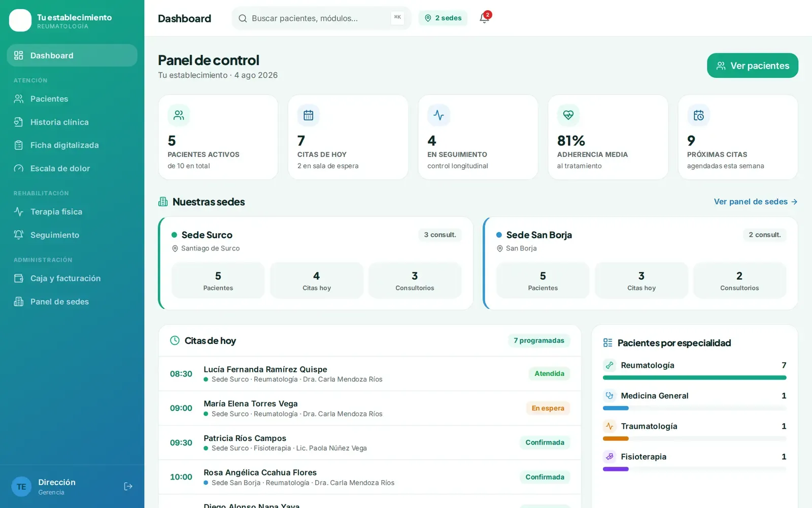The width and height of the screenshot is (812, 508).
Task: Click the En seguimiento pulse icon
Action: click(438, 115)
